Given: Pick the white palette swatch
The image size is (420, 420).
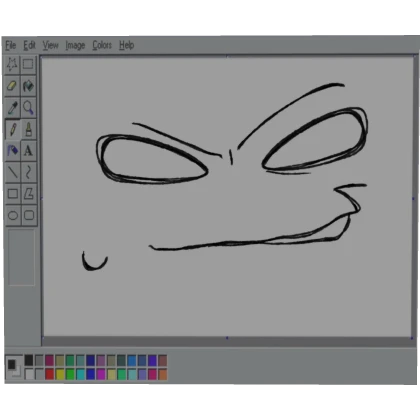Looking at the screenshot, I should tap(29, 374).
